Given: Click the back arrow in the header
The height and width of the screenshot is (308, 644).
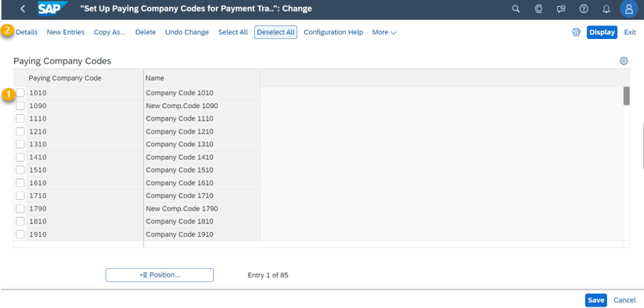Looking at the screenshot, I should pos(22,8).
